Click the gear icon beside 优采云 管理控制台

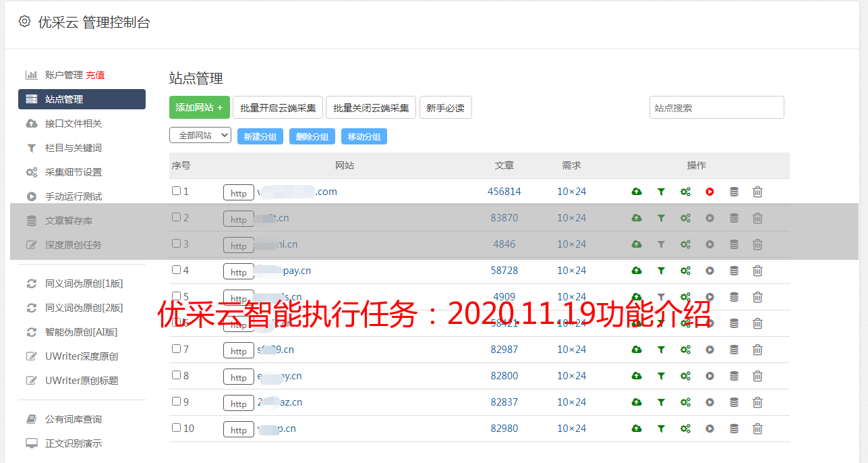click(x=24, y=22)
